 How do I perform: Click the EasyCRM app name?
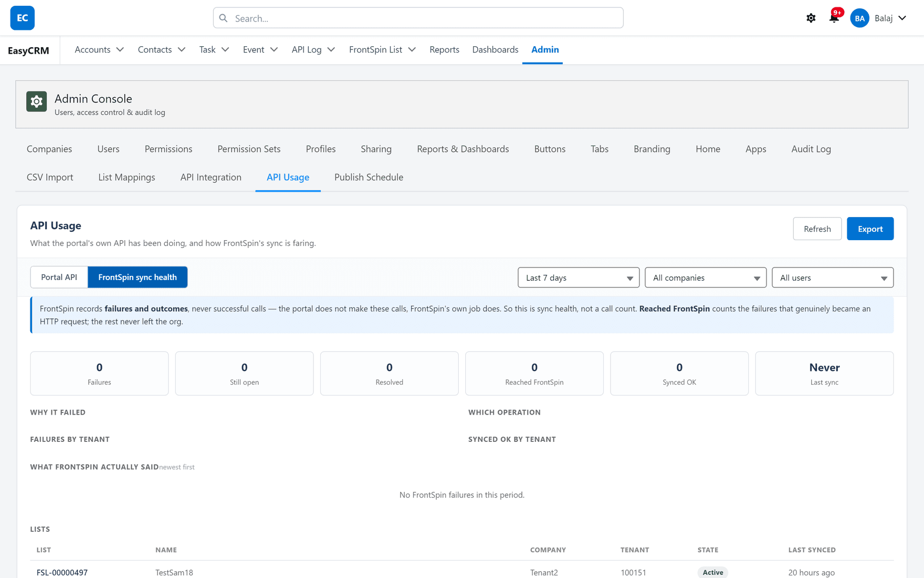28,50
